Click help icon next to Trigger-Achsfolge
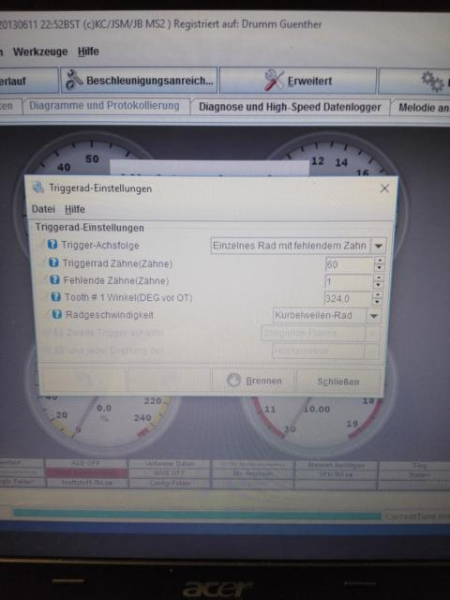 52,245
